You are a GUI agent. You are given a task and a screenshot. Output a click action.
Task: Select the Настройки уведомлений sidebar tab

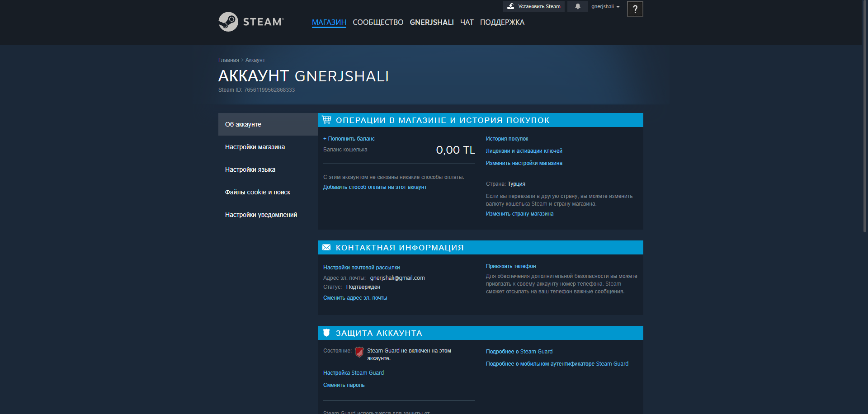point(268,215)
